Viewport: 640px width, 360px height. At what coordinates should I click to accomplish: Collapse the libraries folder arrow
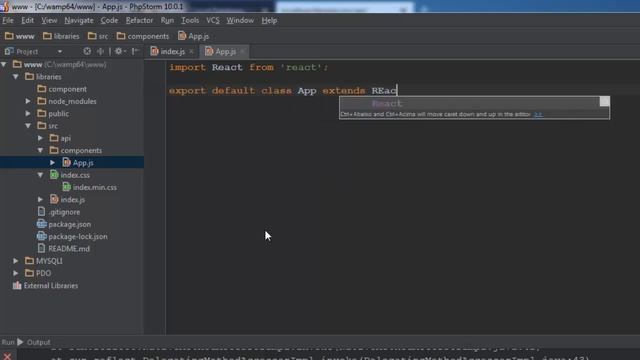[x=16, y=77]
